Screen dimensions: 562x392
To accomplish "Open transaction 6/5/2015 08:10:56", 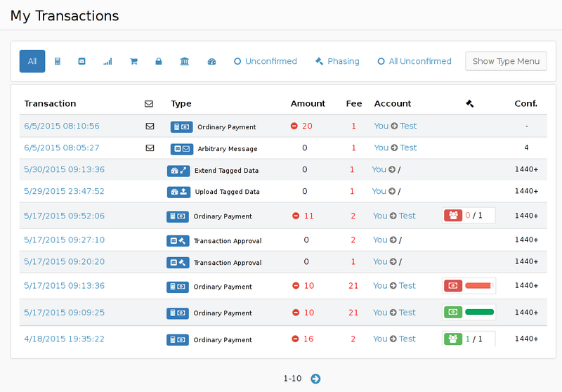I will point(62,126).
